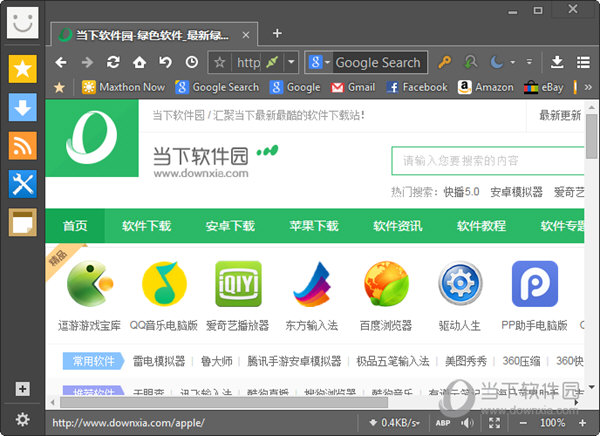Toggle Adblock Plus in status bar

click(x=443, y=422)
